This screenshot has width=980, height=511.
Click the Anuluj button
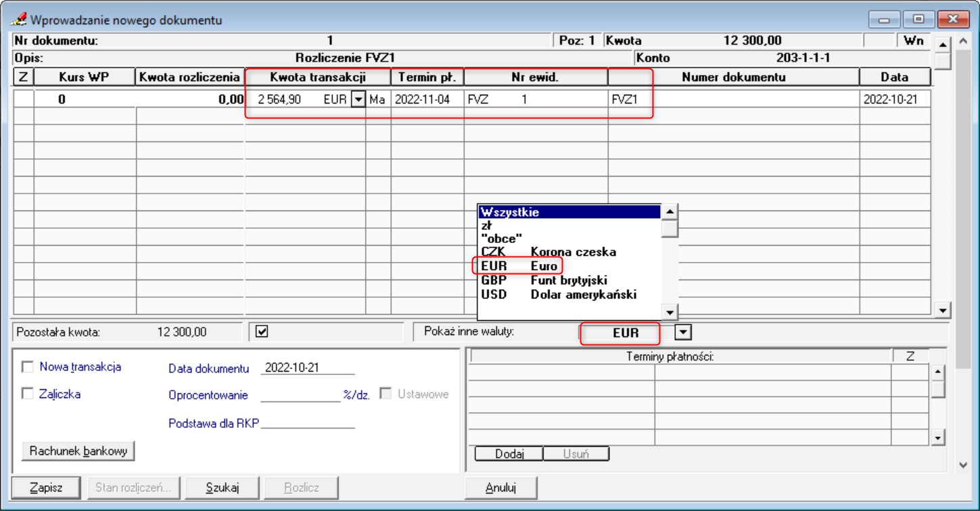pos(501,487)
